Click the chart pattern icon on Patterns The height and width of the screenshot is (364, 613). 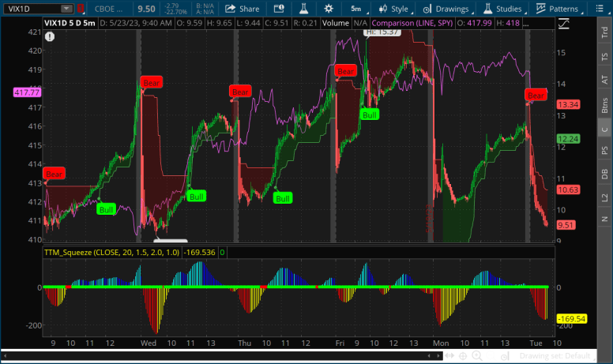540,8
